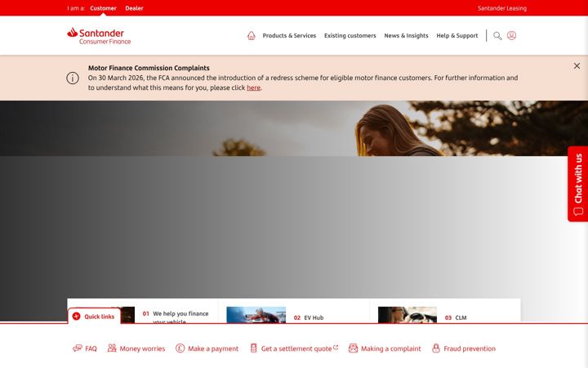Click the EV Hub thumbnail image
This screenshot has width=588, height=368.
click(x=256, y=315)
